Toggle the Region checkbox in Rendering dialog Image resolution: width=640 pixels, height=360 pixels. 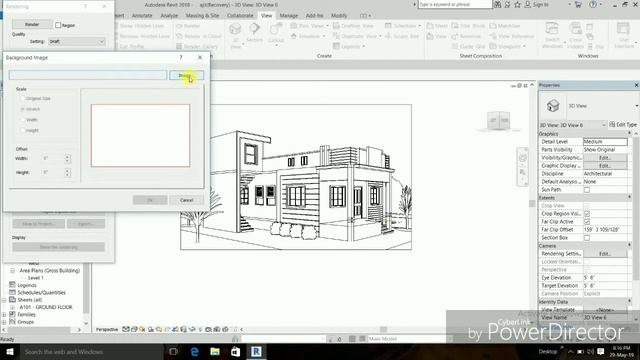(58, 25)
